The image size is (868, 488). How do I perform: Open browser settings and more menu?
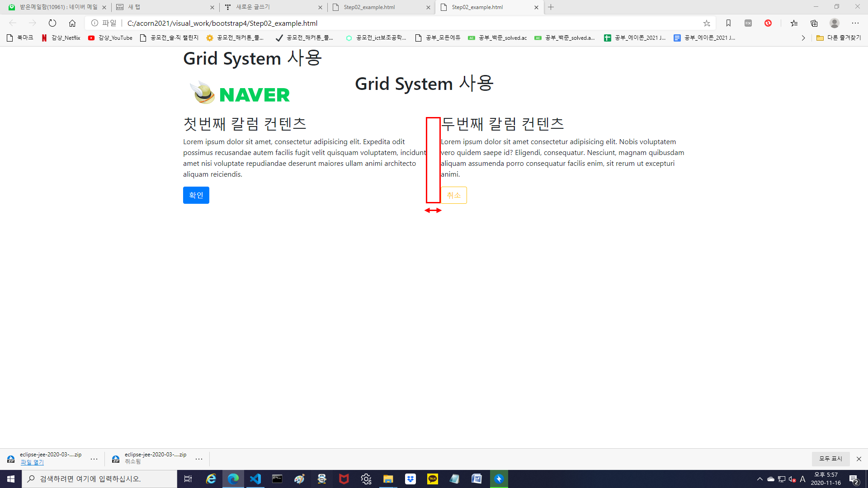855,23
